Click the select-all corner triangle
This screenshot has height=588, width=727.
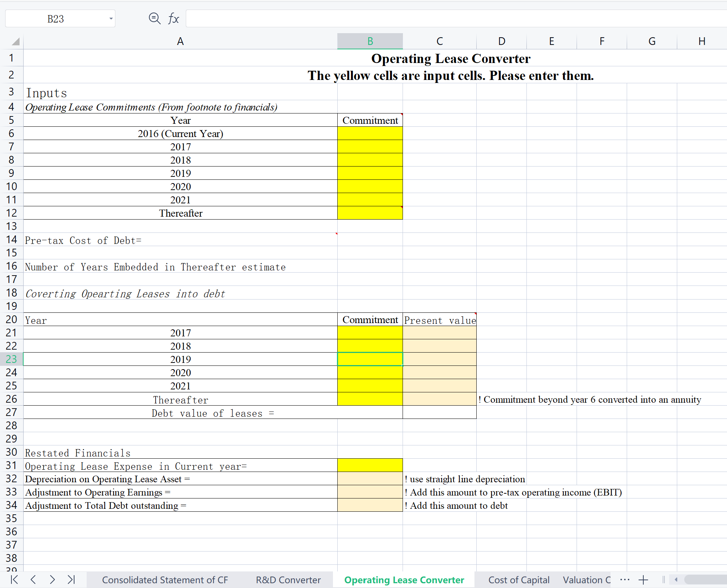pyautogui.click(x=15, y=41)
